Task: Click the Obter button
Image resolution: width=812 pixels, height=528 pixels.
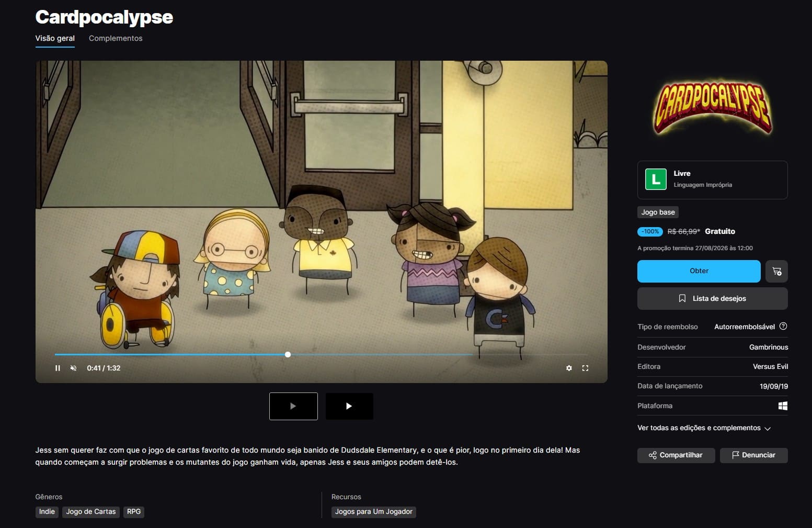Action: click(x=699, y=271)
